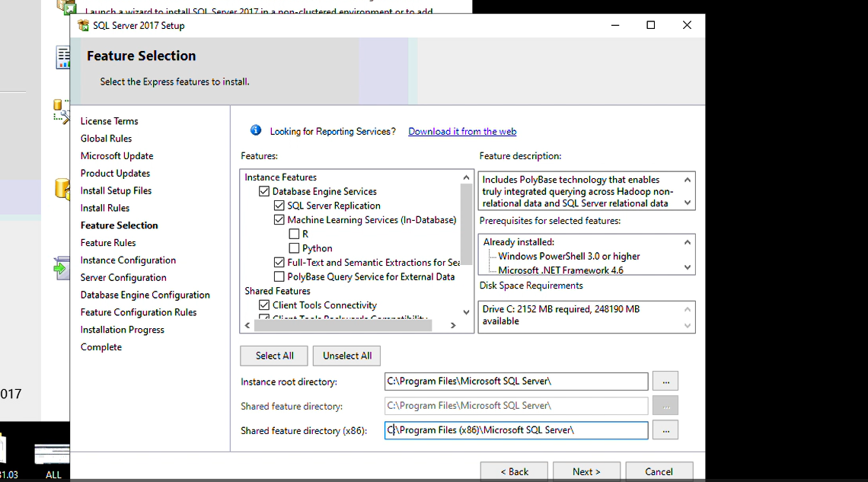Click Microsoft .NET Framework 4.6 prerequisite

[x=560, y=270]
